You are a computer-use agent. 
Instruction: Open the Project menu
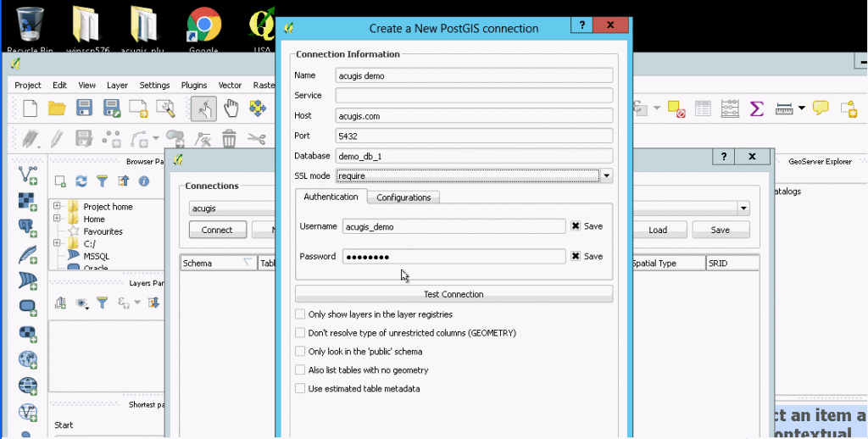(28, 86)
